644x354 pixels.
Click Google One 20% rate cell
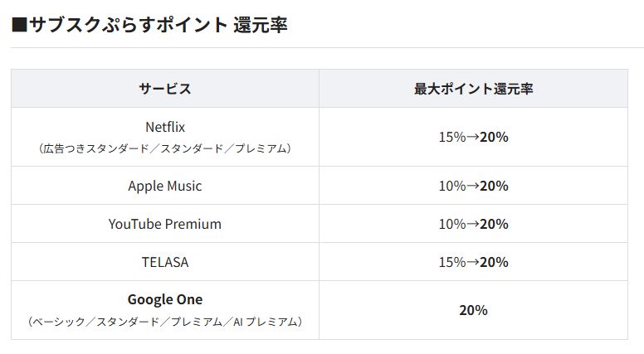473,310
